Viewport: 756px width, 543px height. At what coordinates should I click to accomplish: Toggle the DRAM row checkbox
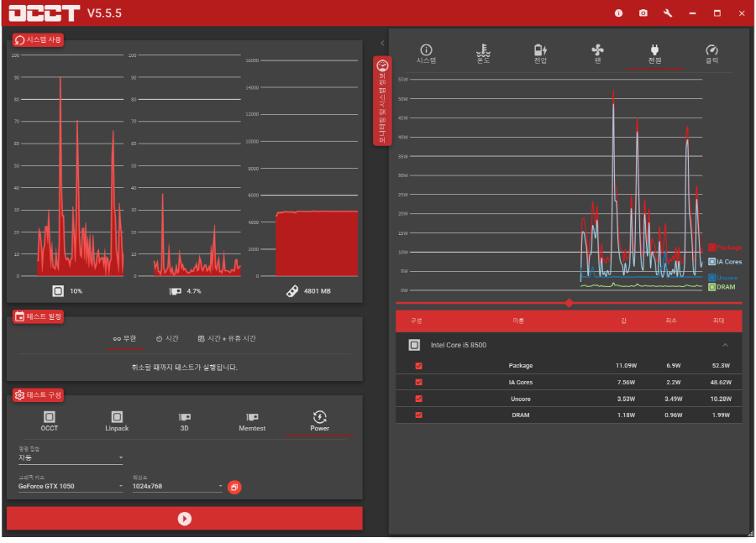pos(418,415)
